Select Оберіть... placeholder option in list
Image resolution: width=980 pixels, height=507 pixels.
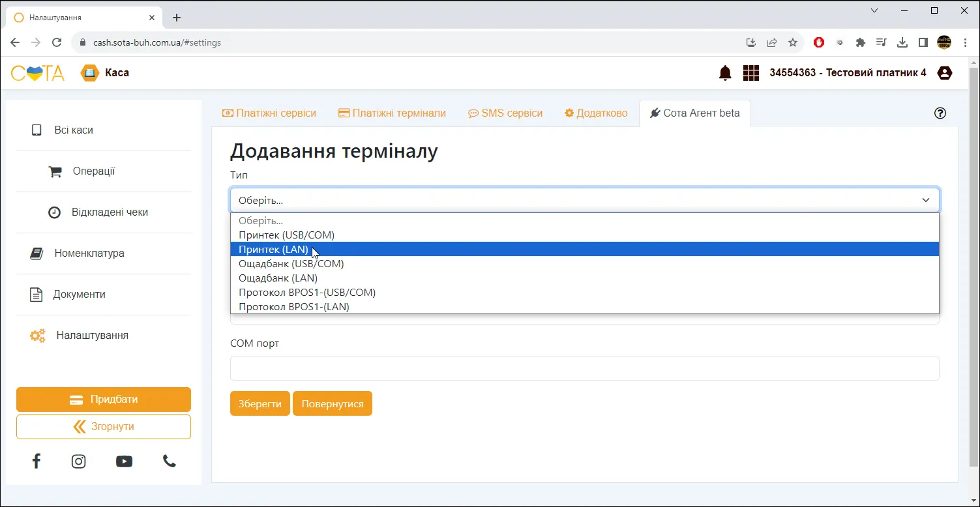(x=585, y=220)
